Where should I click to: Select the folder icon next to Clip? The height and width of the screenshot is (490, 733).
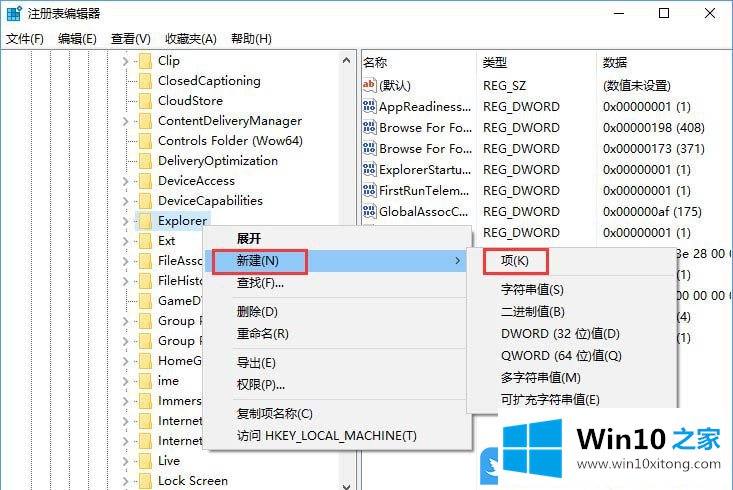[x=144, y=61]
